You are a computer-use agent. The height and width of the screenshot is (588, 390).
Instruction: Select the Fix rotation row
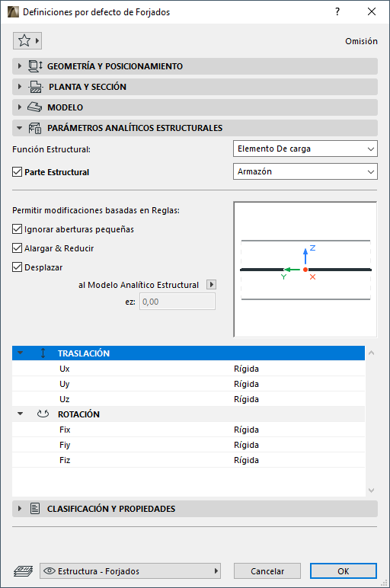click(x=188, y=430)
